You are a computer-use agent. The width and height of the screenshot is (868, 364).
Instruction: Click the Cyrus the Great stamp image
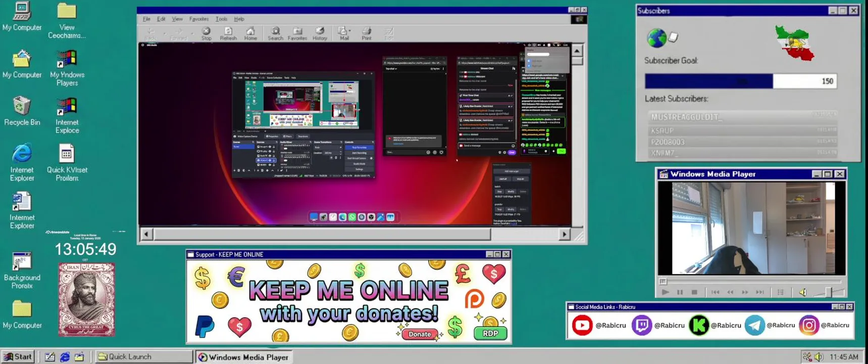[86, 299]
